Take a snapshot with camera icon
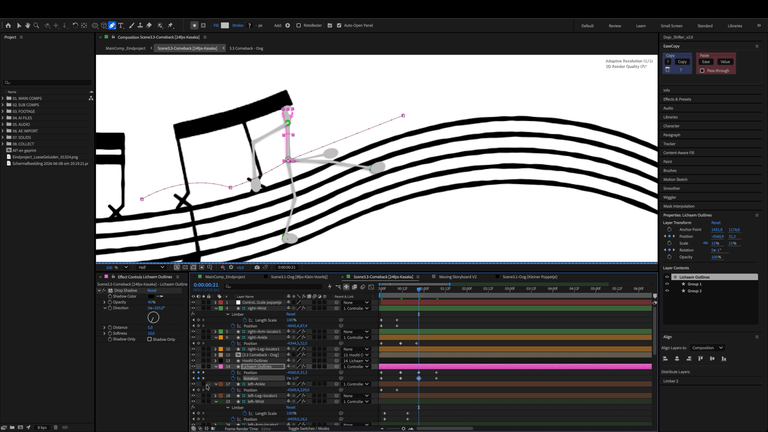Image resolution: width=768 pixels, height=432 pixels. tap(257, 267)
